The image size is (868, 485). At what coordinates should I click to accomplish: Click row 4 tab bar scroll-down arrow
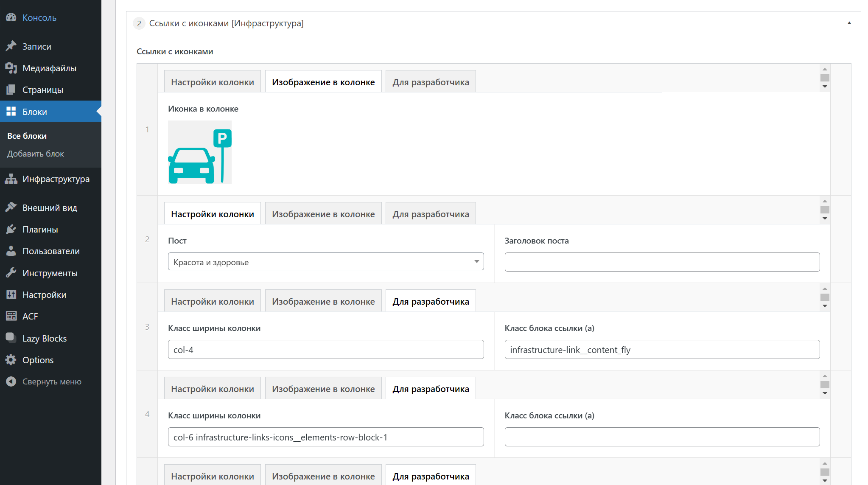tap(825, 393)
